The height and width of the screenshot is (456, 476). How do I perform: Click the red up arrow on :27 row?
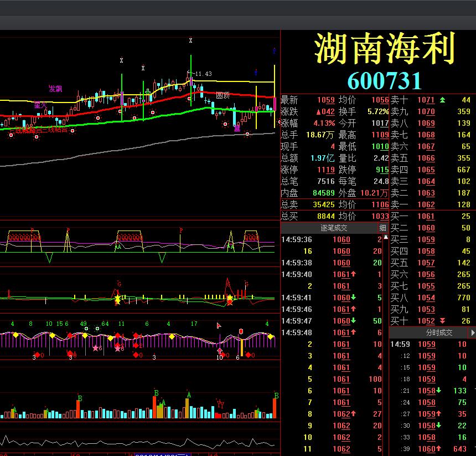[439, 413]
